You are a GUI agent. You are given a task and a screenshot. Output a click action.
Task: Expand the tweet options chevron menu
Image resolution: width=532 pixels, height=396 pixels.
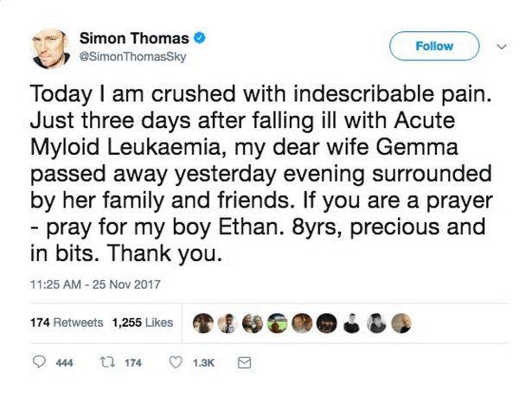click(501, 45)
